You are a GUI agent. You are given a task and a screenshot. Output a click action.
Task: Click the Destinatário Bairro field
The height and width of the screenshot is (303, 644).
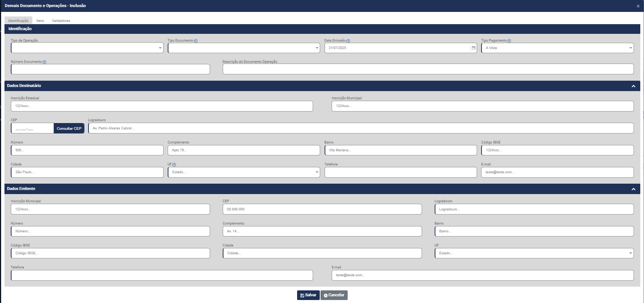tap(401, 150)
